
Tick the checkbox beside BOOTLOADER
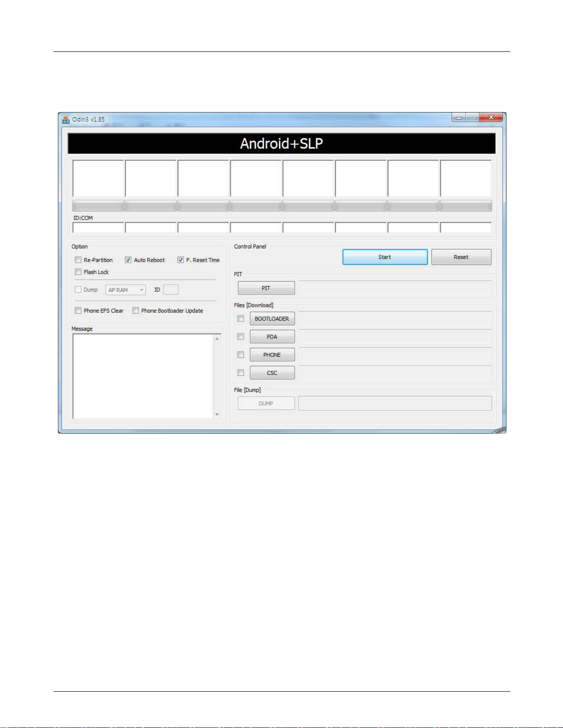coord(240,318)
